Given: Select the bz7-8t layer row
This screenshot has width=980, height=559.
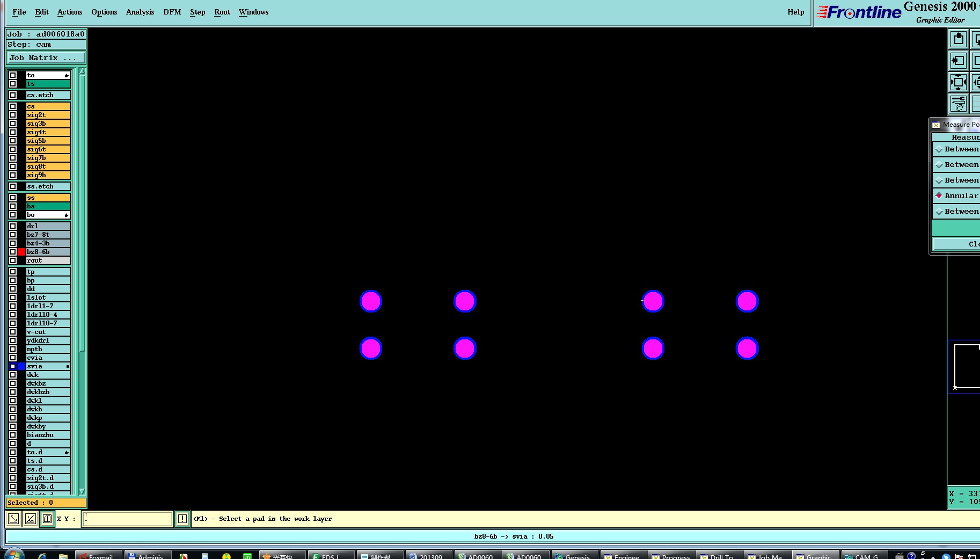Looking at the screenshot, I should pyautogui.click(x=48, y=235).
